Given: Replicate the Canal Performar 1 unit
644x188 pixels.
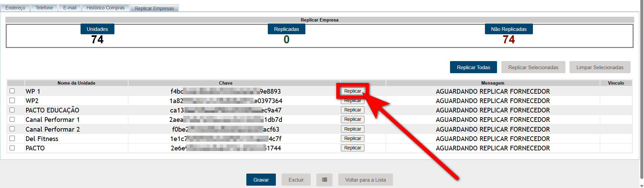Looking at the screenshot, I should click(352, 120).
